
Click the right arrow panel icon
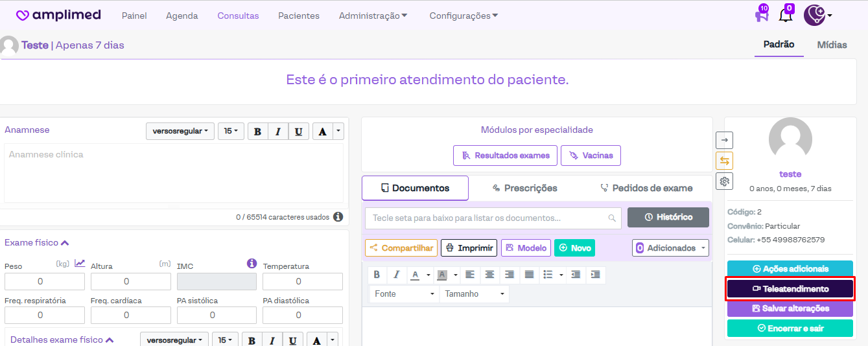click(x=724, y=140)
